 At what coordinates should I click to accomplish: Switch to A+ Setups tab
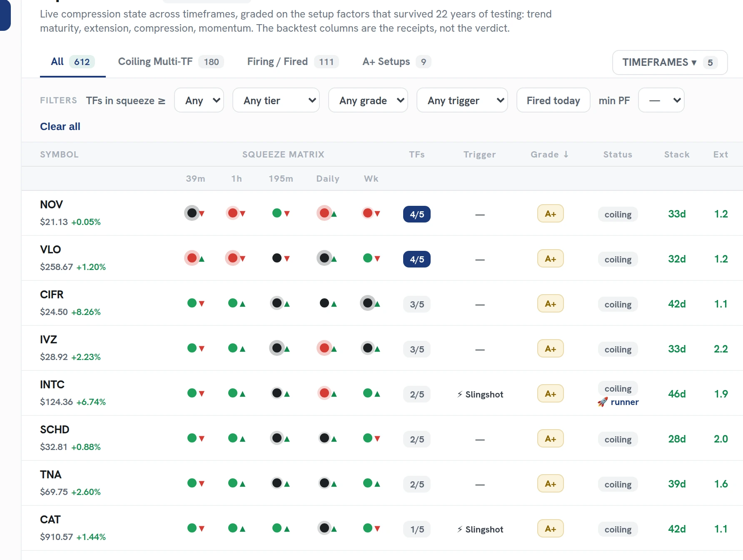[396, 62]
